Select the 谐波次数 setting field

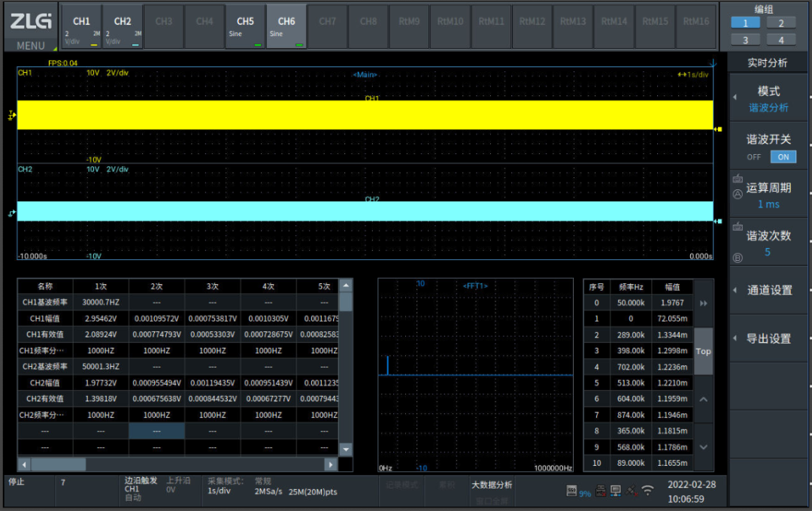point(769,243)
